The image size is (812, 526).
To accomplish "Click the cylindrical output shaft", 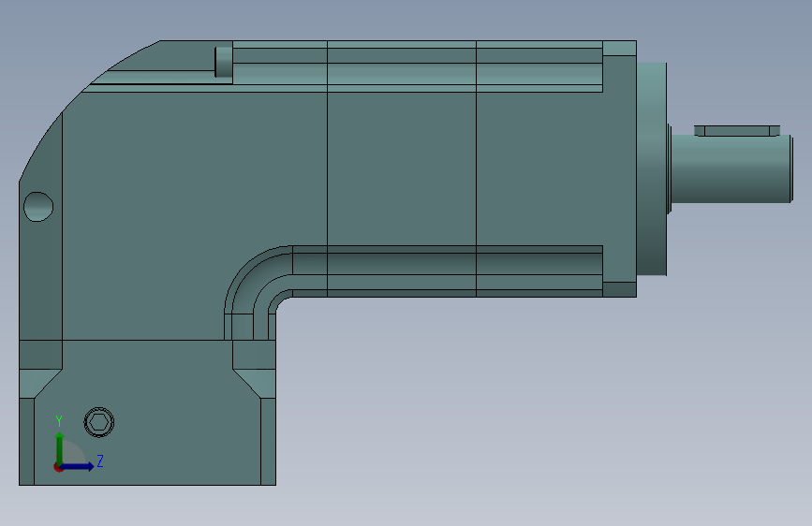I will pos(731,168).
